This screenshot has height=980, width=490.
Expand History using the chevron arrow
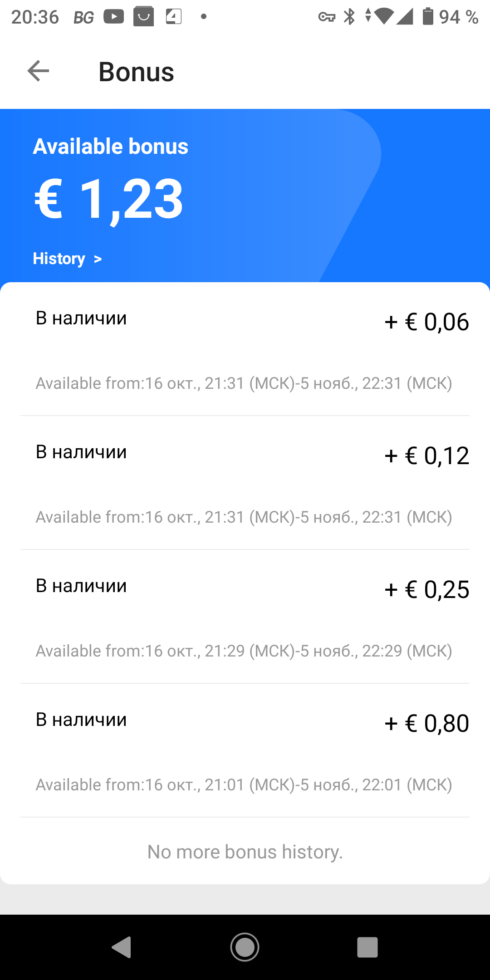pyautogui.click(x=98, y=259)
